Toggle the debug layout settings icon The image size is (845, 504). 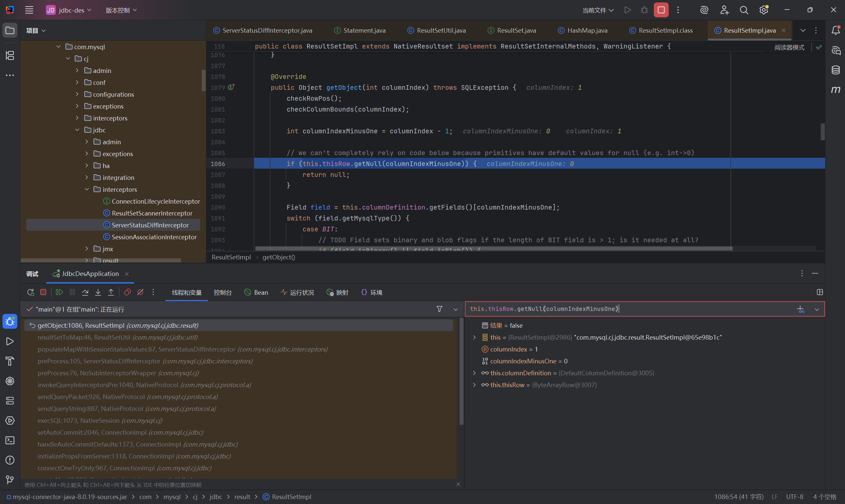(820, 292)
